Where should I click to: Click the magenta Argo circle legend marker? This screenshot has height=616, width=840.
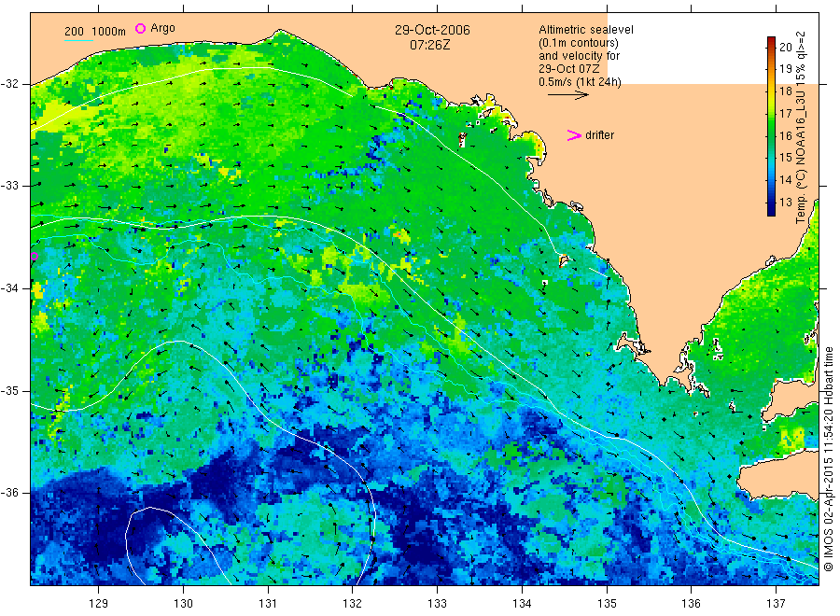(x=140, y=28)
